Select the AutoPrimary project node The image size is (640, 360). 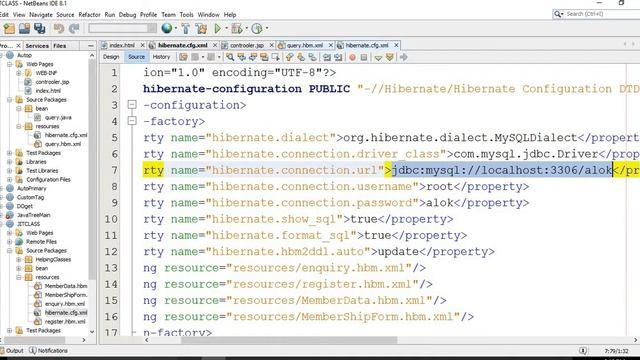[x=31, y=189]
